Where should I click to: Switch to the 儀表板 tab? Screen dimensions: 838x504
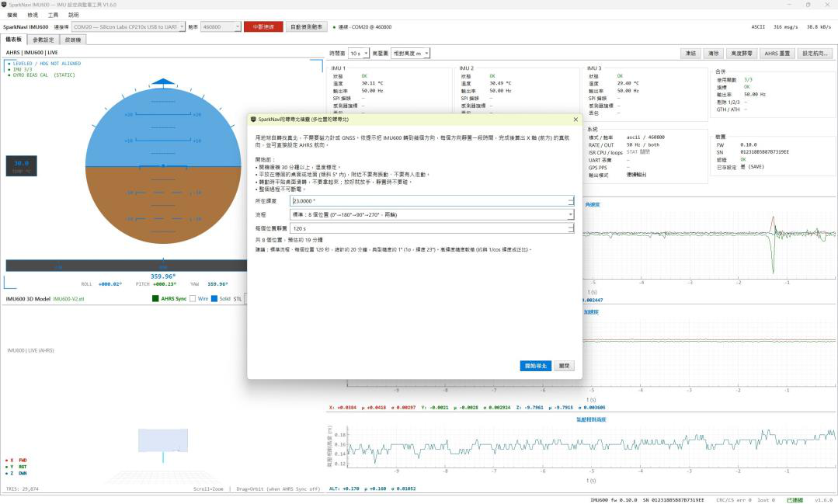(x=13, y=40)
